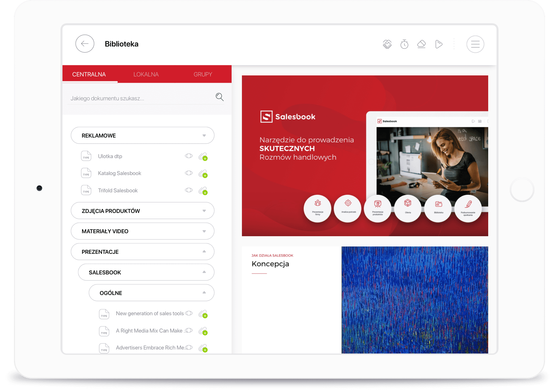Preview Advertisers Embrace Rich Media with eye

point(189,347)
